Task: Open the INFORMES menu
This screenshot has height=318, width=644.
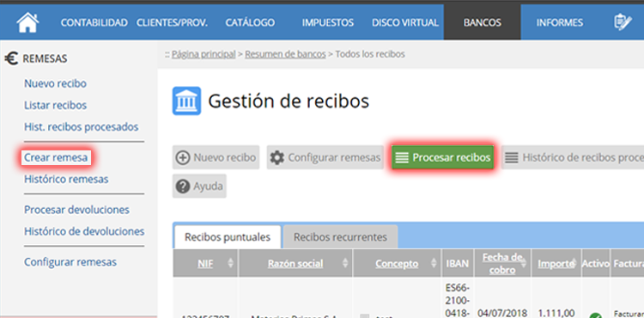Action: pos(559,22)
